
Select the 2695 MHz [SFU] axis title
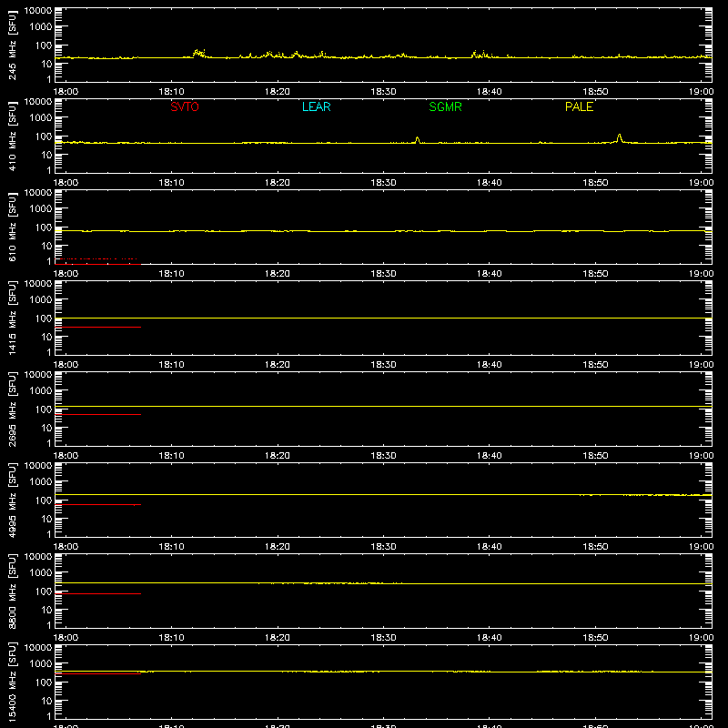(x=12, y=409)
